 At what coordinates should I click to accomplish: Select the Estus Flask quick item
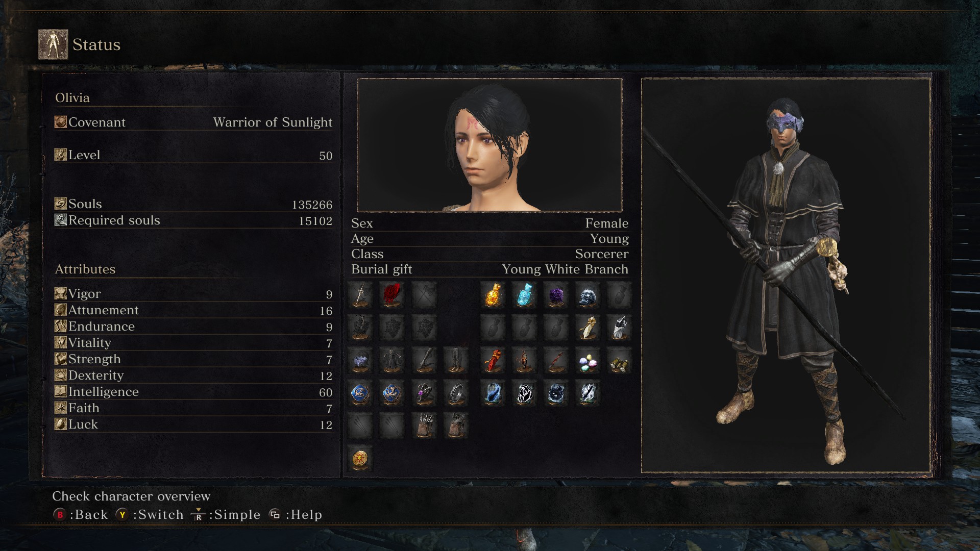point(493,295)
